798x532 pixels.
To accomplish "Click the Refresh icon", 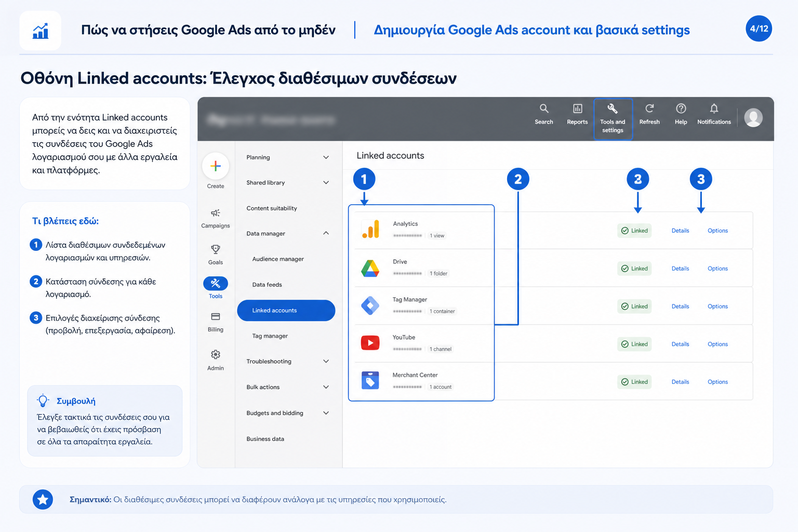I will [x=649, y=109].
